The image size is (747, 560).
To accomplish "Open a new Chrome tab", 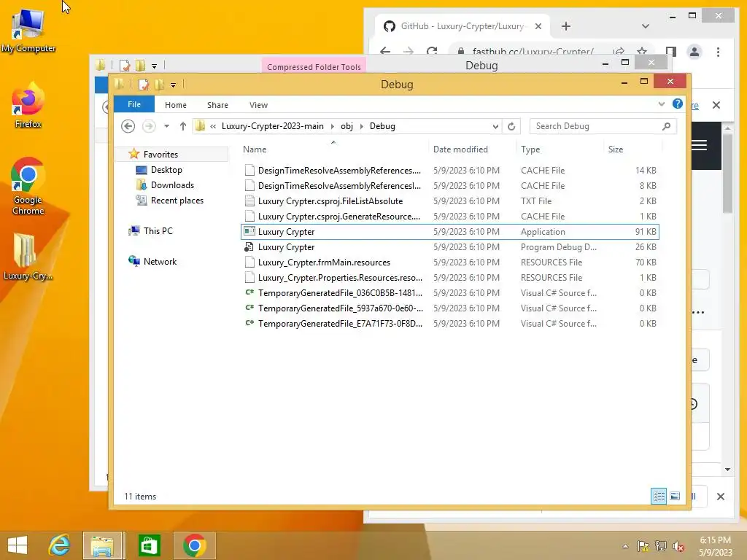I will [x=565, y=26].
